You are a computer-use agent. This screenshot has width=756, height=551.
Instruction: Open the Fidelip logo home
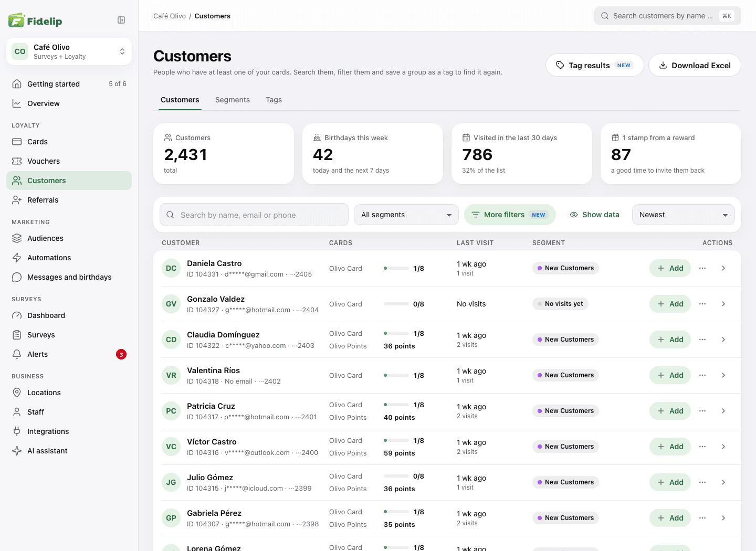(x=35, y=20)
